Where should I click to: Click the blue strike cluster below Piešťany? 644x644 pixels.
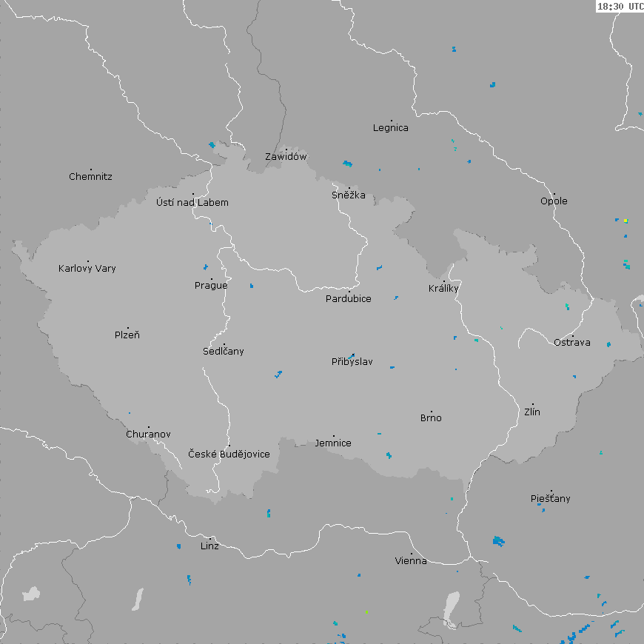point(498,541)
